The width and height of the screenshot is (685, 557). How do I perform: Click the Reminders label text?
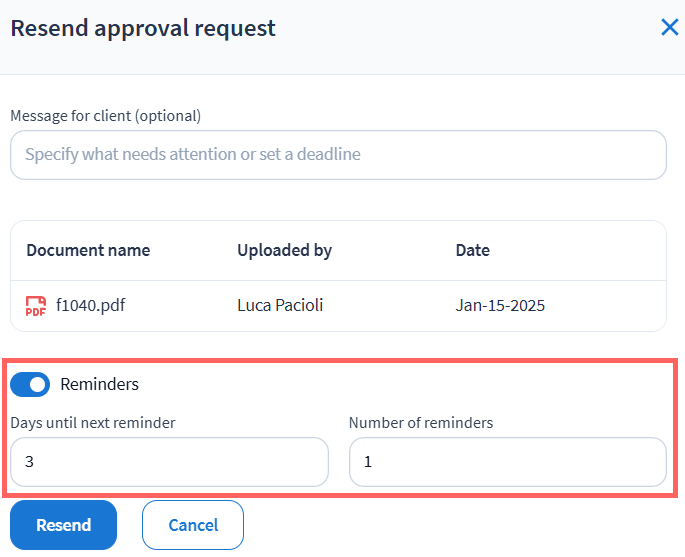99,384
